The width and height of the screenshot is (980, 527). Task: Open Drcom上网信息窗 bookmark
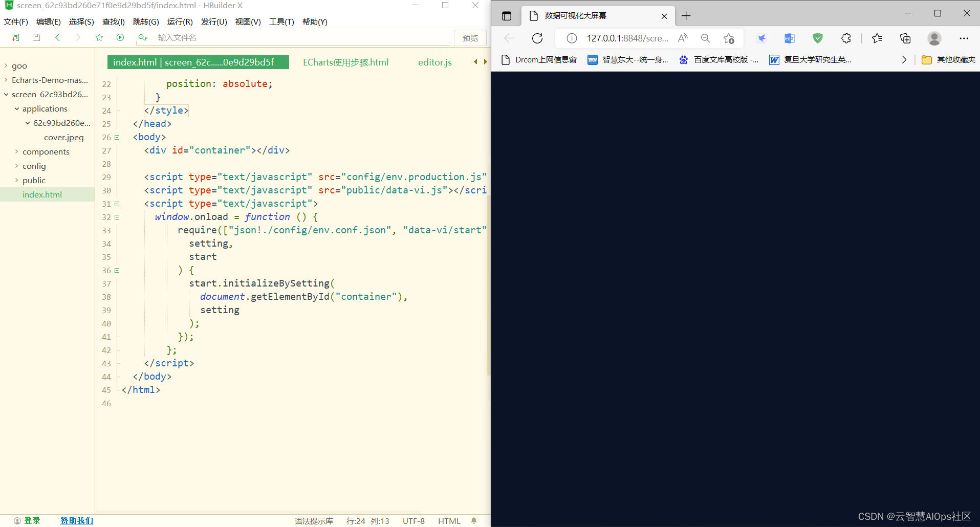click(539, 60)
